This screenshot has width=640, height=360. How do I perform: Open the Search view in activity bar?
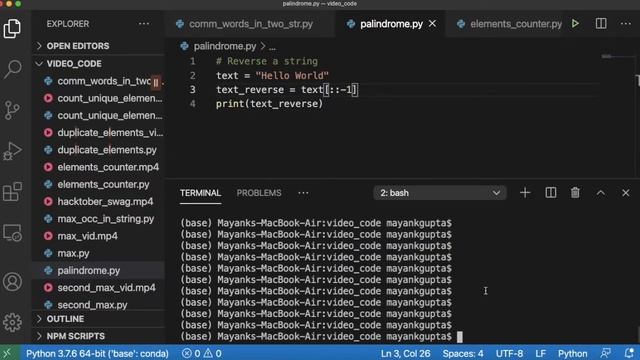click(x=12, y=69)
